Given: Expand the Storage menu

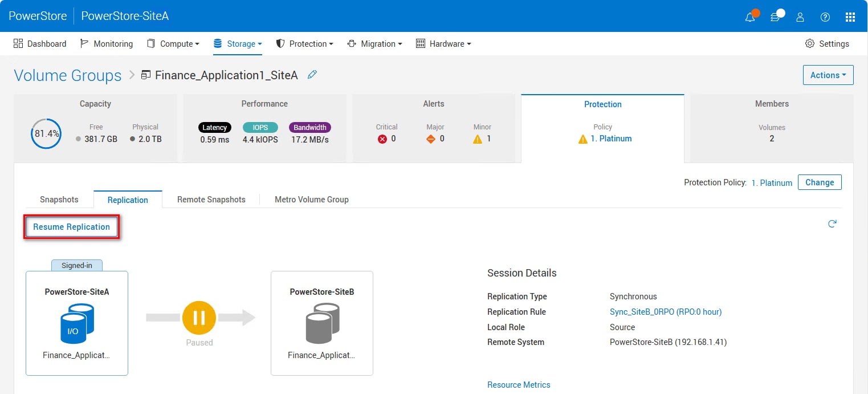Looking at the screenshot, I should coord(238,44).
